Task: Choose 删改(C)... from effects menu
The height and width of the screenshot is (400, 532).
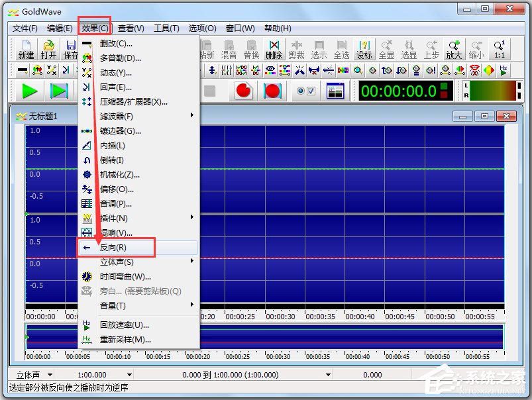Action: 138,44
